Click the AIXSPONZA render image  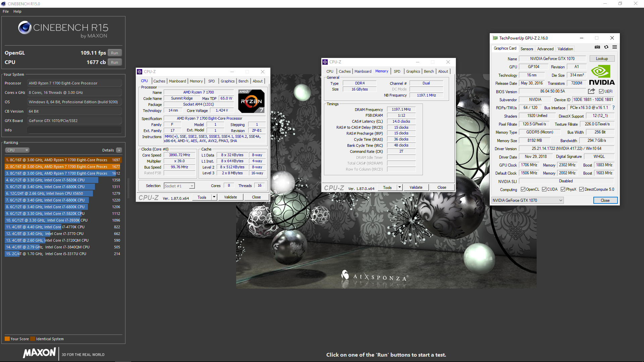click(x=386, y=181)
